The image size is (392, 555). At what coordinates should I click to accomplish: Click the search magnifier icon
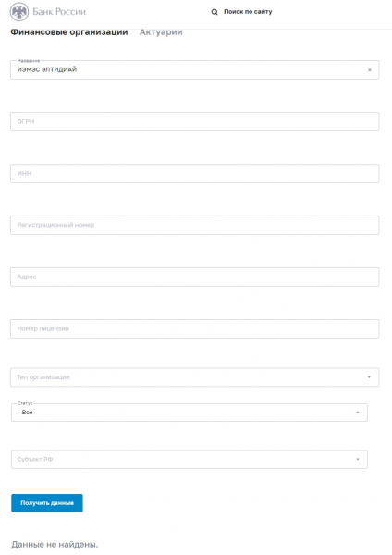tap(214, 12)
